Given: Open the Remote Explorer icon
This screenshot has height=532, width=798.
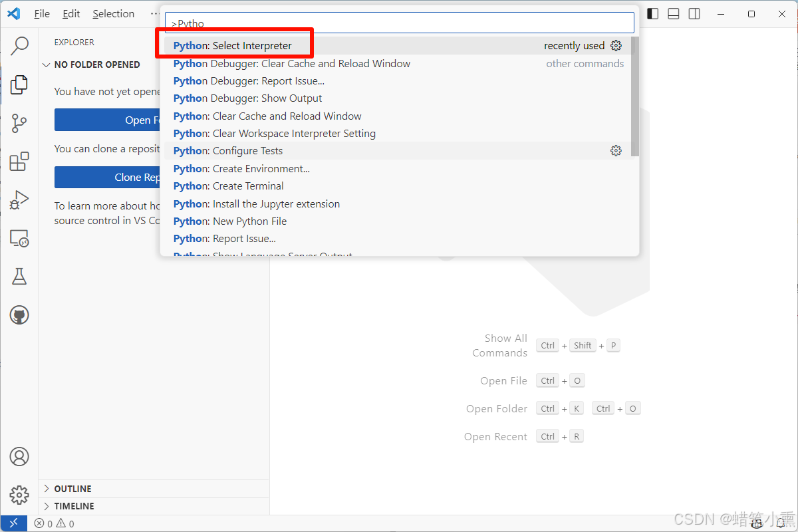Looking at the screenshot, I should tap(19, 239).
